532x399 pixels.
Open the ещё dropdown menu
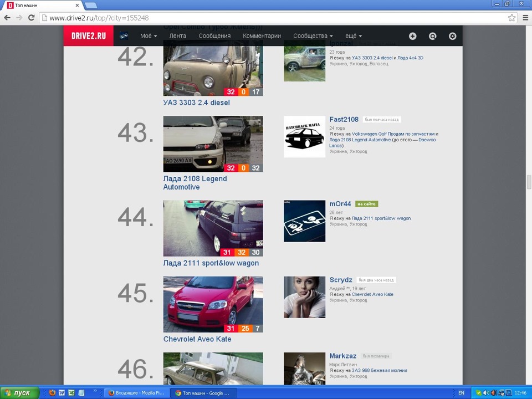(x=354, y=35)
